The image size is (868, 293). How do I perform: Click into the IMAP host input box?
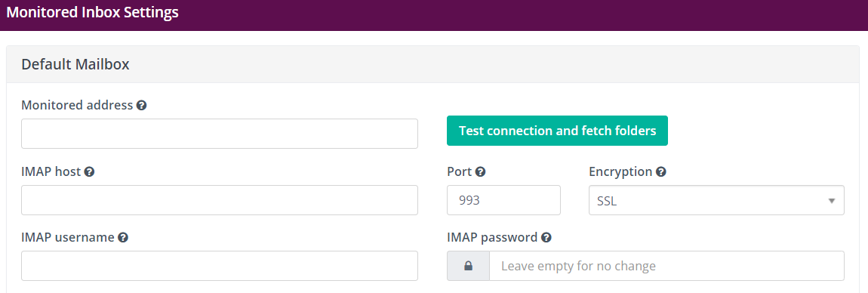tap(219, 200)
